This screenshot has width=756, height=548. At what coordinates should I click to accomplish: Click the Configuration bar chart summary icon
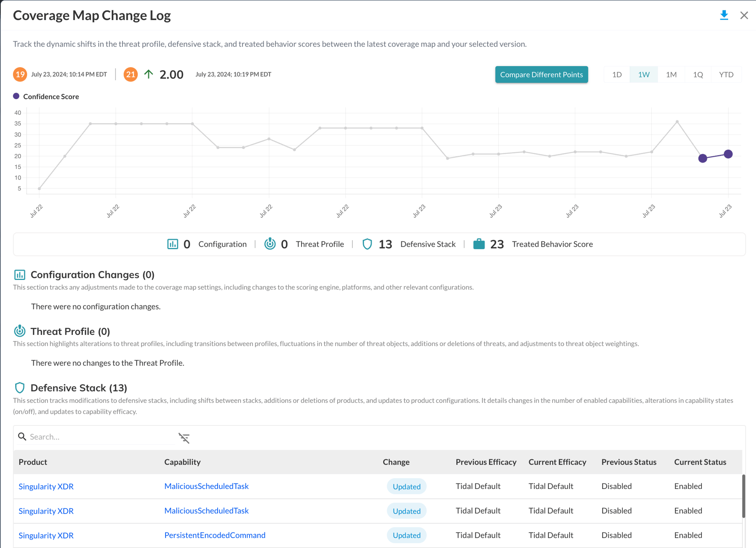tap(173, 244)
